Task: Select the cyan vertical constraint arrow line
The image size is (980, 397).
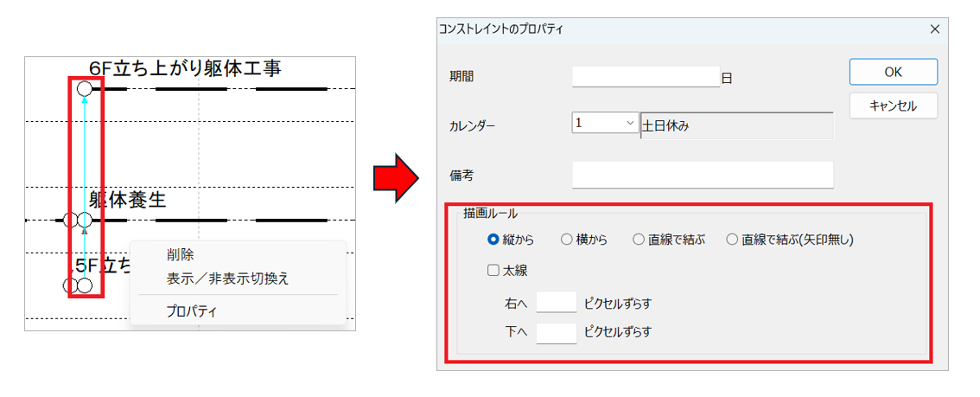Action: tap(85, 156)
